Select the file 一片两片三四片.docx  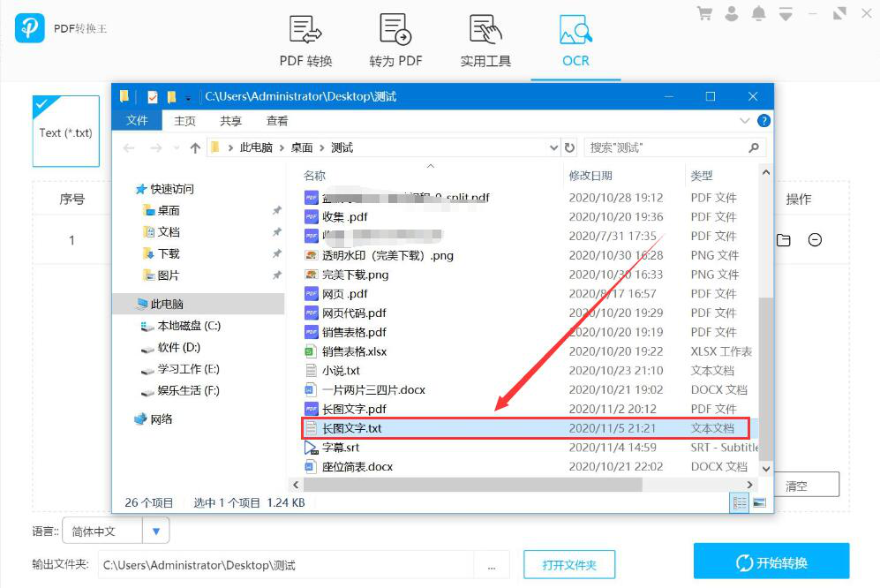373,389
